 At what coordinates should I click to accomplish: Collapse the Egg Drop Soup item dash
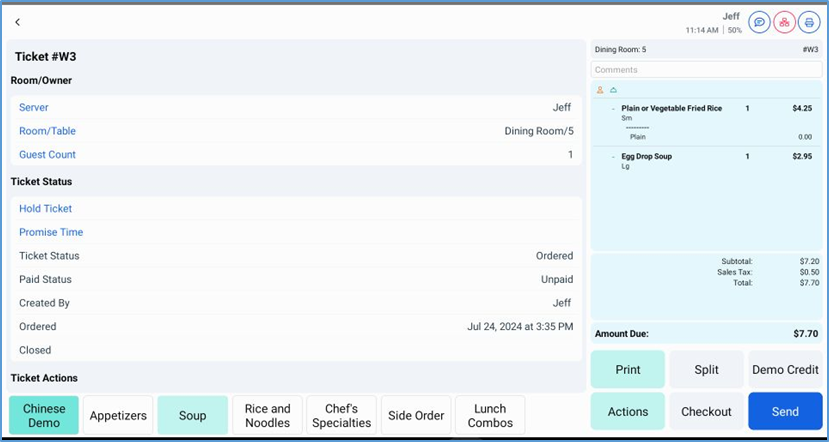[x=613, y=157]
